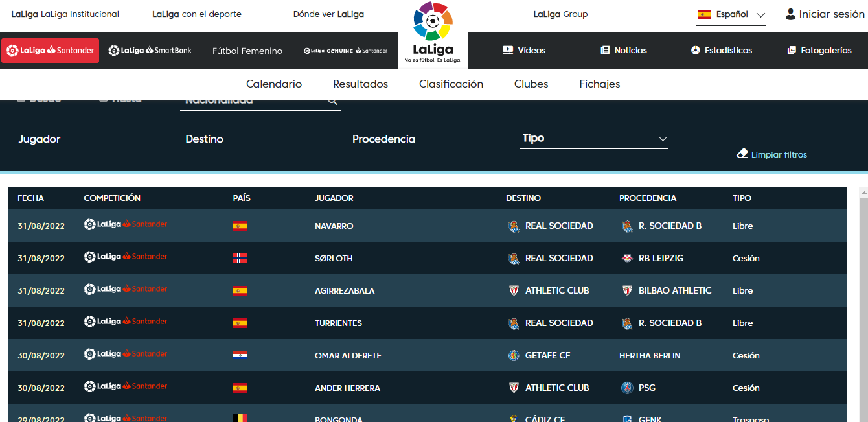The height and width of the screenshot is (422, 868).
Task: Click HERTHA BERLIN in Procedencia column
Action: 649,355
